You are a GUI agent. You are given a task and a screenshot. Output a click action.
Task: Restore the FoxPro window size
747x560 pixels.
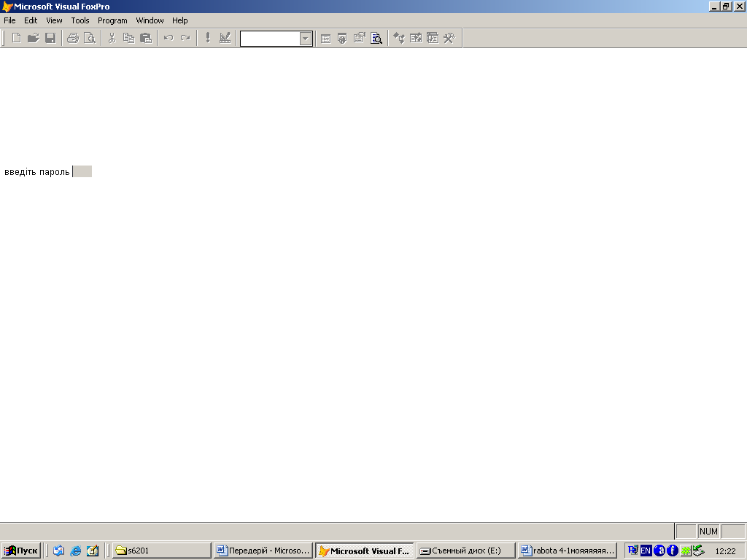coord(726,7)
